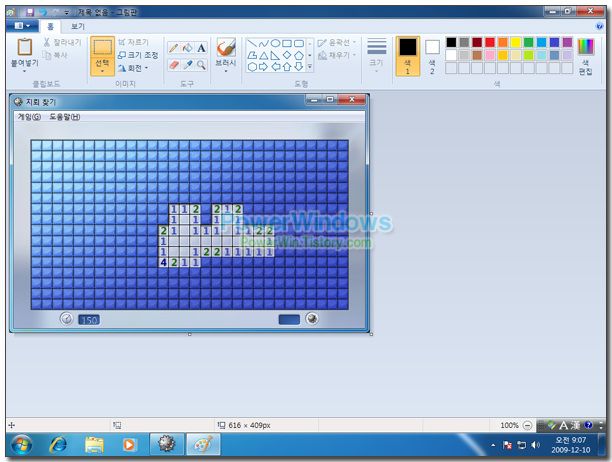The width and height of the screenshot is (612, 462).
Task: Pick the yellow color swatch
Action: [516, 42]
